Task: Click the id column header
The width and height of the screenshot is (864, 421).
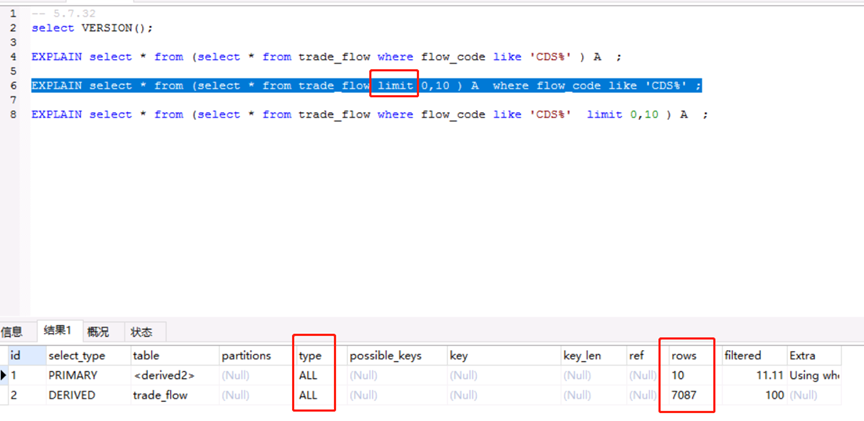Action: point(26,355)
